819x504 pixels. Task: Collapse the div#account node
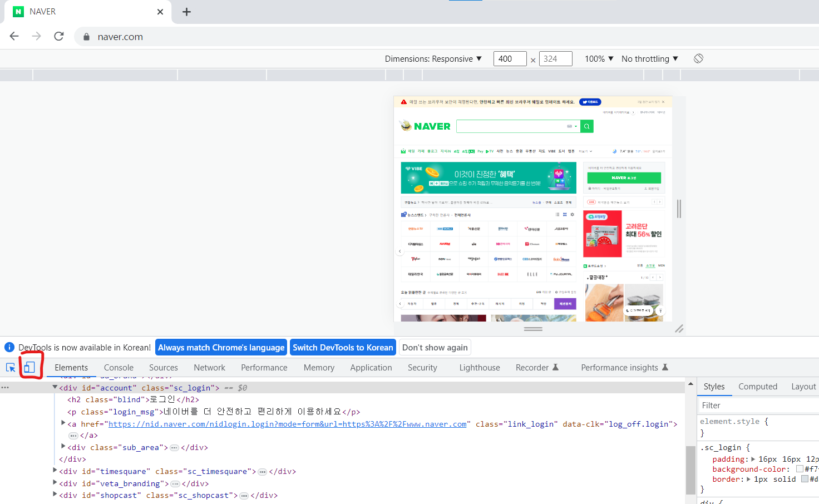[55, 387]
